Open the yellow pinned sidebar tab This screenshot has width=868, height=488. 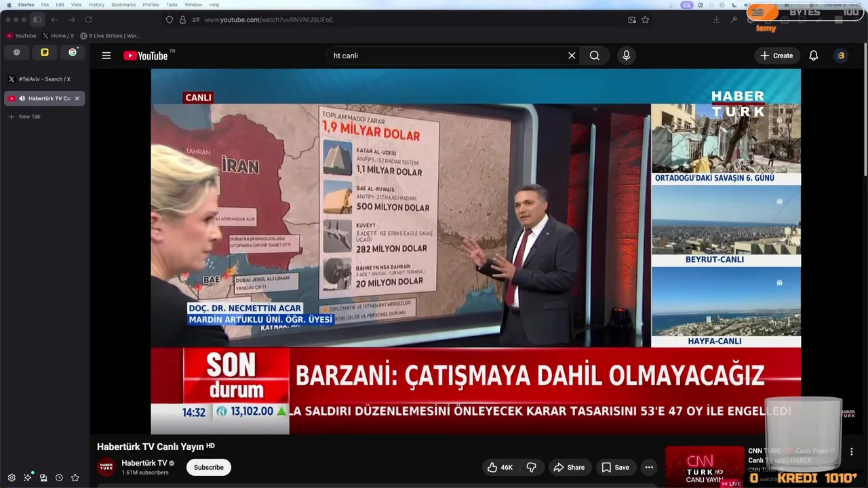point(45,52)
